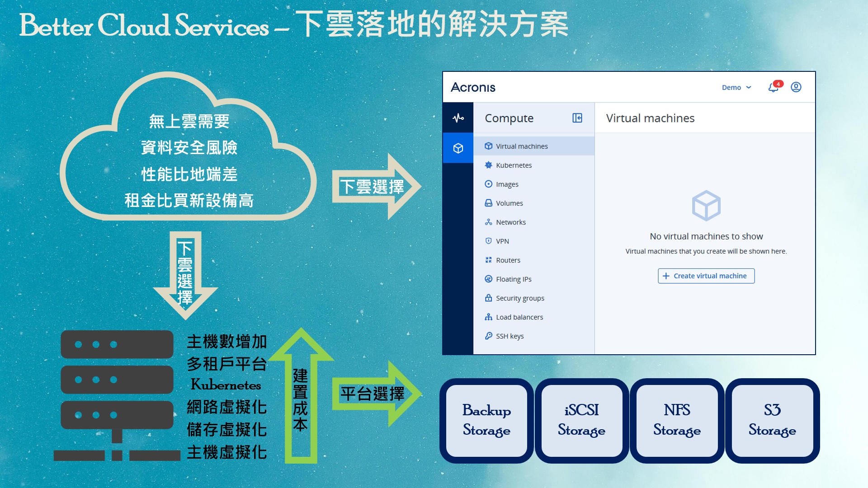Click the Routers arrows icon

click(x=488, y=260)
